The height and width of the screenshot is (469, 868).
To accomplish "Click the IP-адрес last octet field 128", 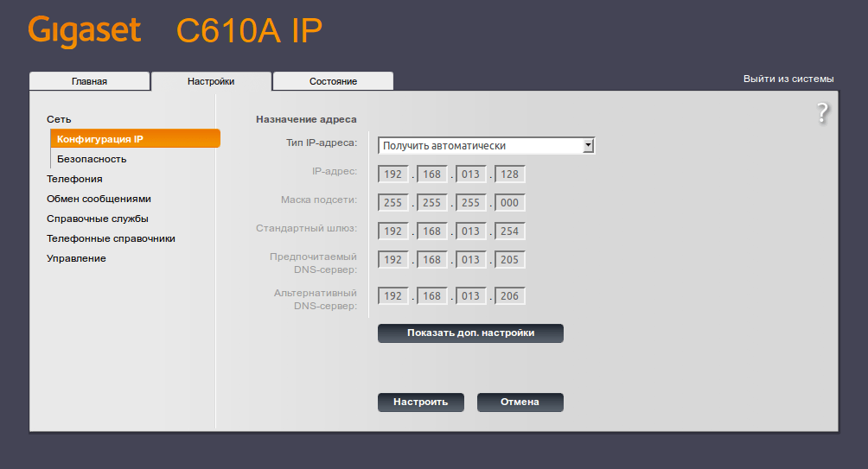I will (510, 174).
